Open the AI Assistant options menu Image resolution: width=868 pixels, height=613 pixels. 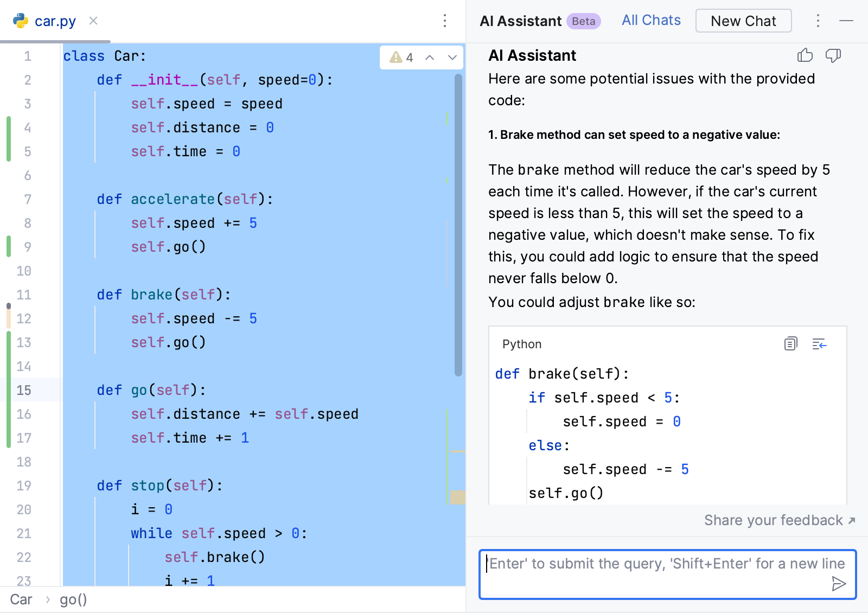coord(818,21)
